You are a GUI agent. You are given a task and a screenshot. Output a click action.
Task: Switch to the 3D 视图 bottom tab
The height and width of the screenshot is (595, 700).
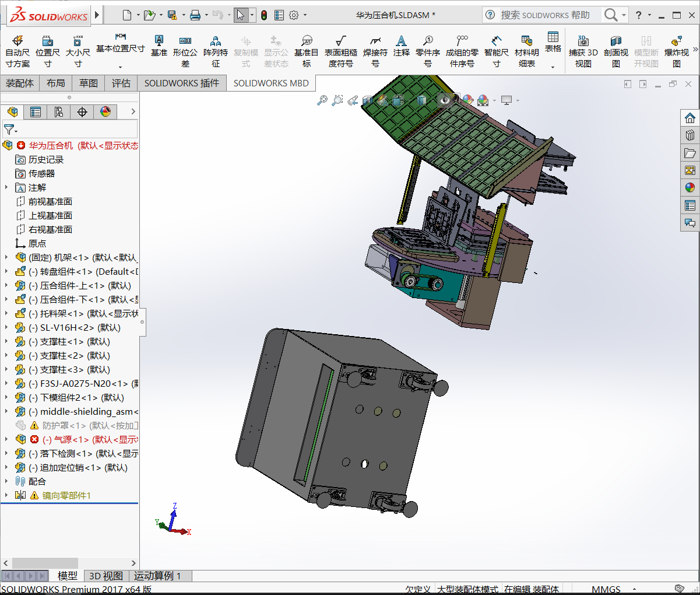point(105,576)
